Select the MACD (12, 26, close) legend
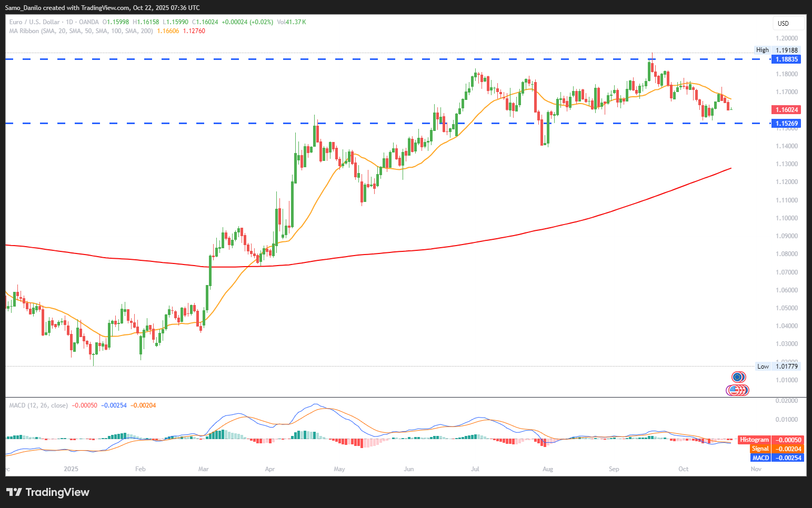This screenshot has width=812, height=508. pyautogui.click(x=38, y=405)
